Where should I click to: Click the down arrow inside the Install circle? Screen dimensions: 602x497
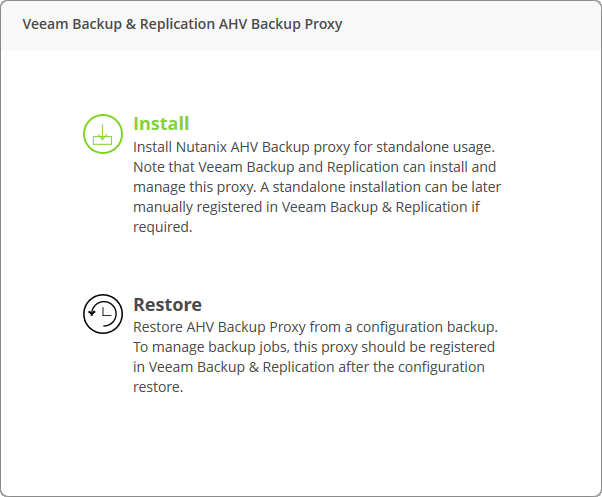point(102,131)
